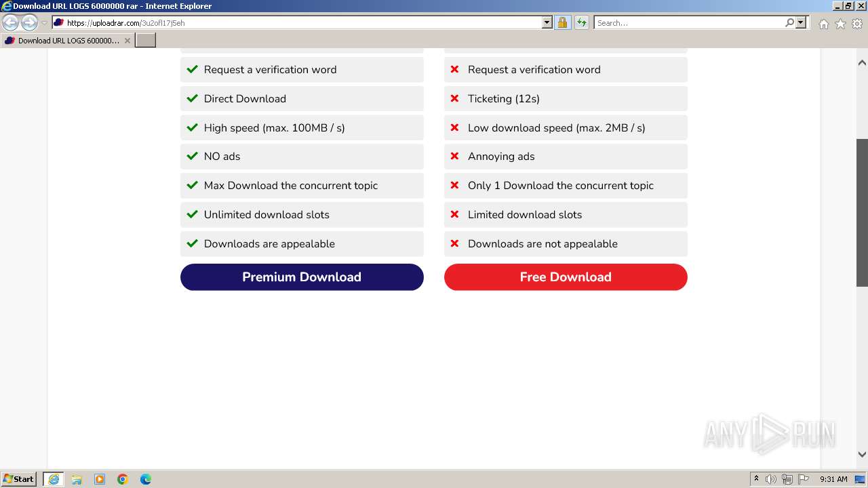The height and width of the screenshot is (488, 868).
Task: Click the scrollbar down arrow
Action: pyautogui.click(x=862, y=455)
